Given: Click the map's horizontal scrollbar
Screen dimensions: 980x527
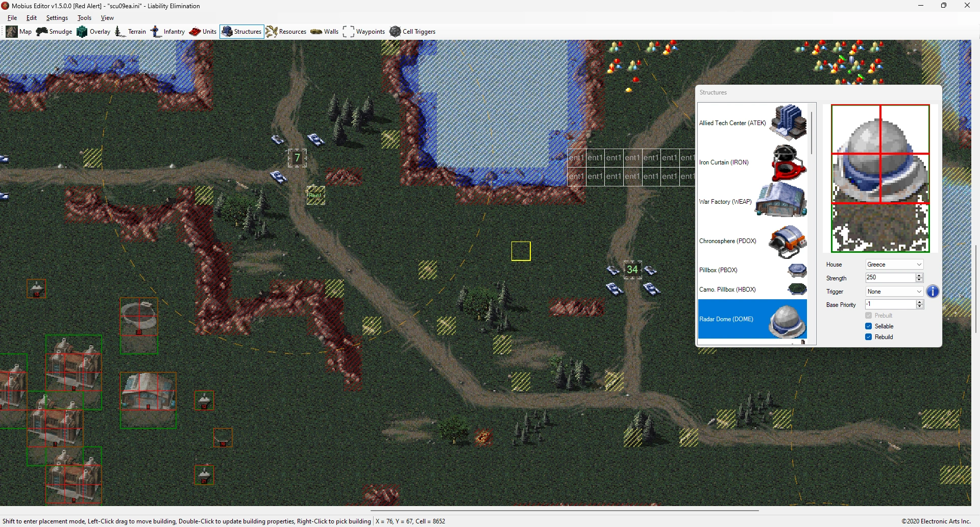Looking at the screenshot, I should tap(565, 510).
